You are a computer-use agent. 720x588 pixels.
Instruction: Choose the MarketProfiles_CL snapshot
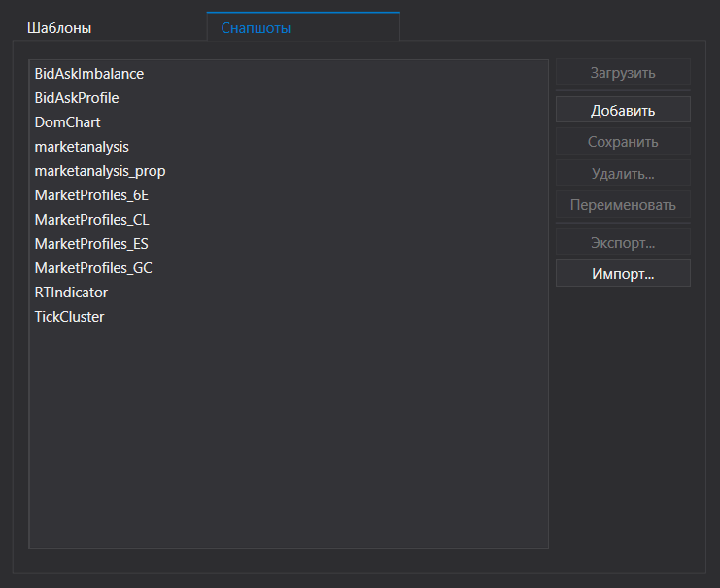coord(92,220)
